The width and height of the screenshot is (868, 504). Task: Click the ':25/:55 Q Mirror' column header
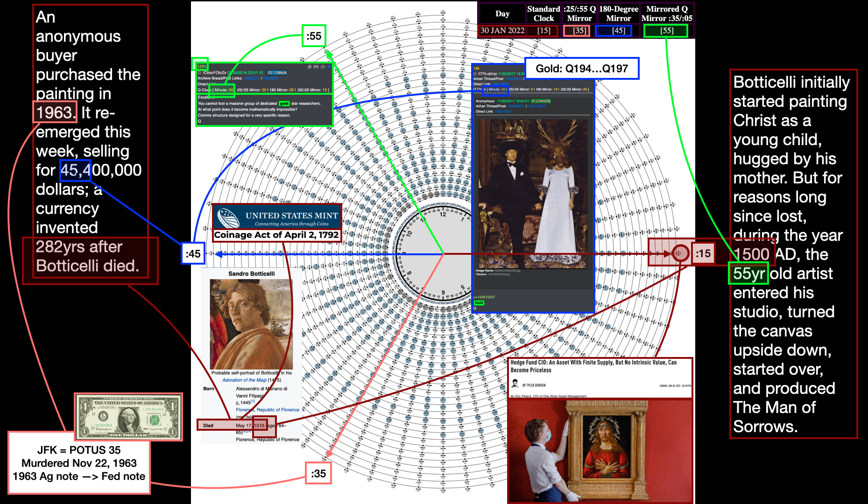579,14
